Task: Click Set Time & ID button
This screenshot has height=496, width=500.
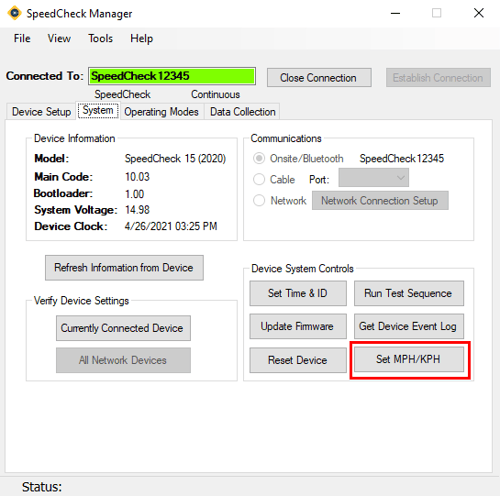Action: [x=298, y=293]
